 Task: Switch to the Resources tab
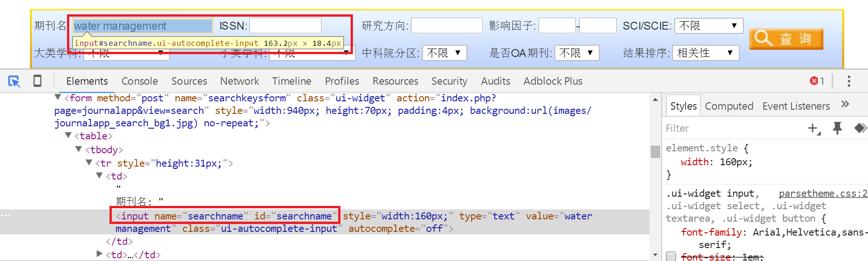[x=395, y=81]
